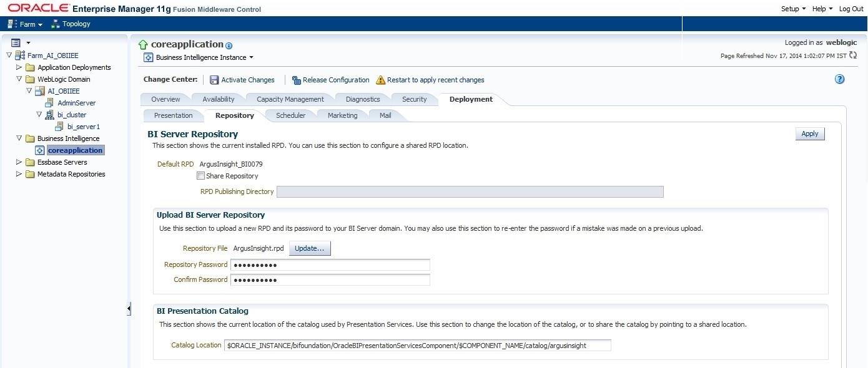Open the Topology view icon

click(55, 24)
